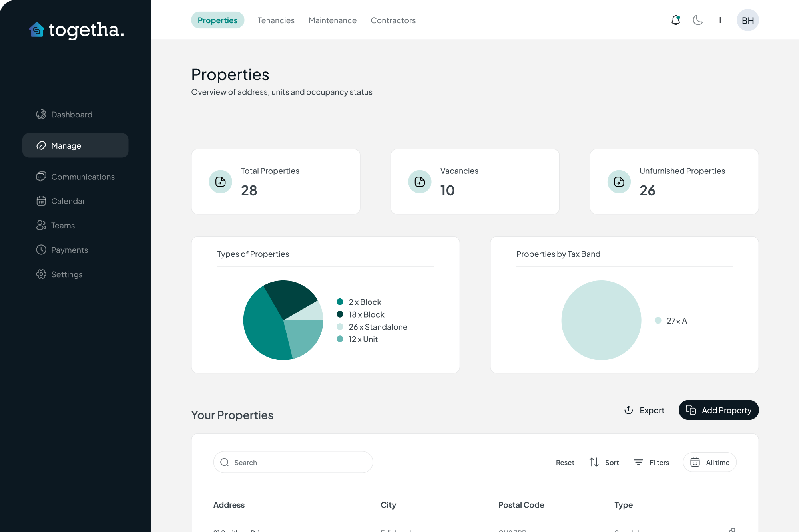799x532 pixels.
Task: Switch to the Maintenance tab
Action: coord(332,20)
